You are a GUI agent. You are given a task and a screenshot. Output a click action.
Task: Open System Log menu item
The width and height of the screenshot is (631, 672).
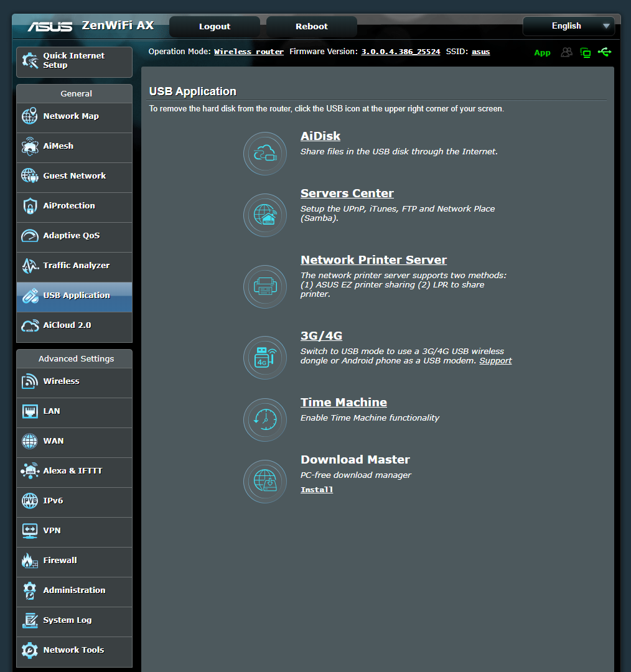click(x=74, y=620)
